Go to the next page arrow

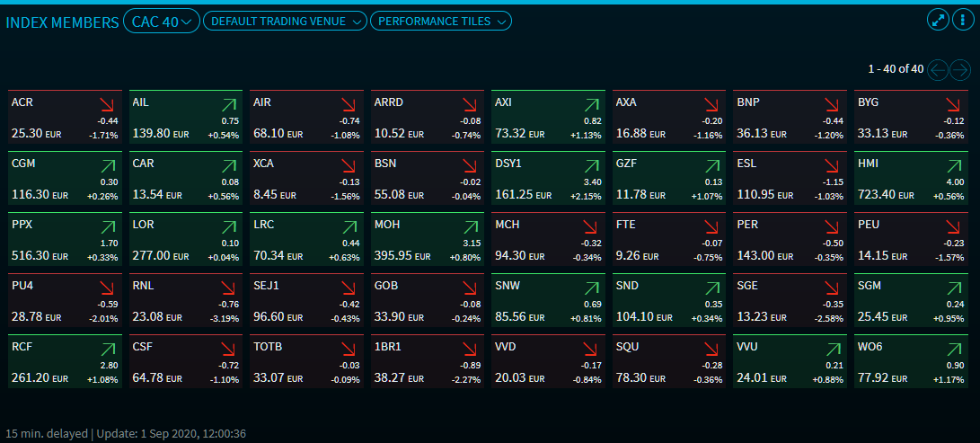961,69
